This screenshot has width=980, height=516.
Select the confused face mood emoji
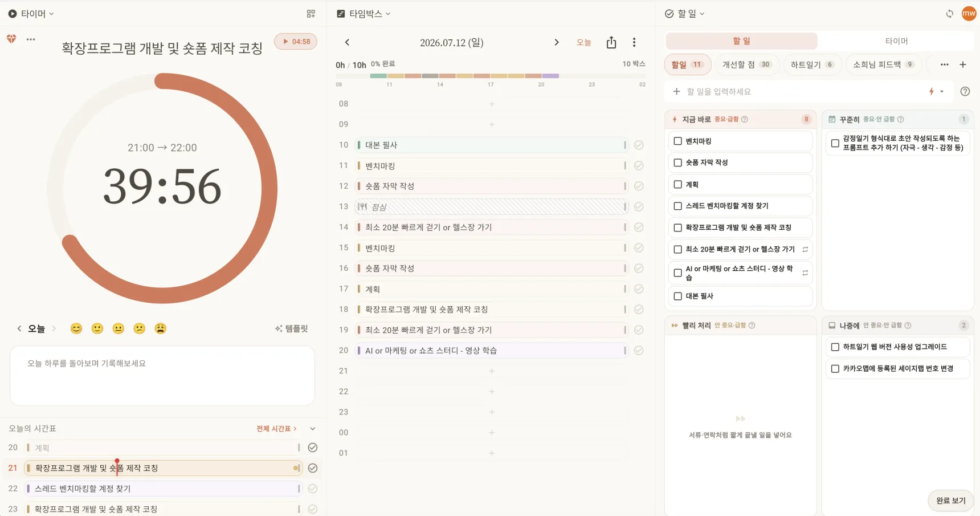pyautogui.click(x=140, y=328)
